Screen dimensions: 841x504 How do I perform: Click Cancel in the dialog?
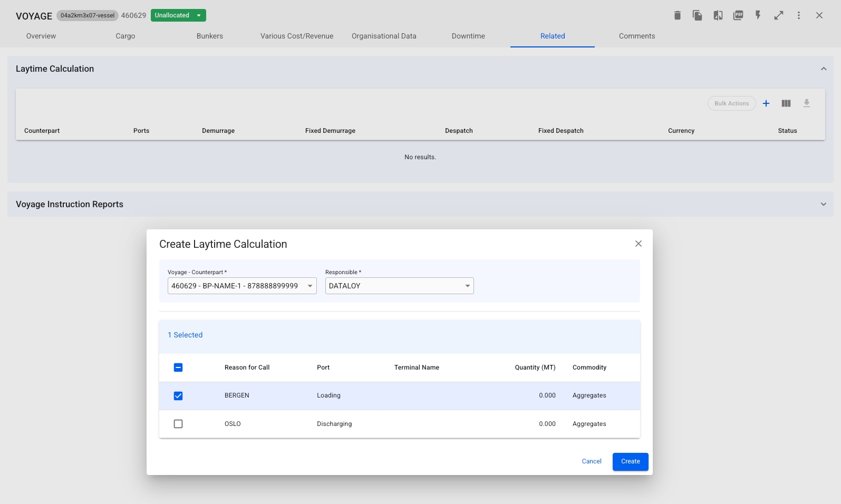(592, 461)
